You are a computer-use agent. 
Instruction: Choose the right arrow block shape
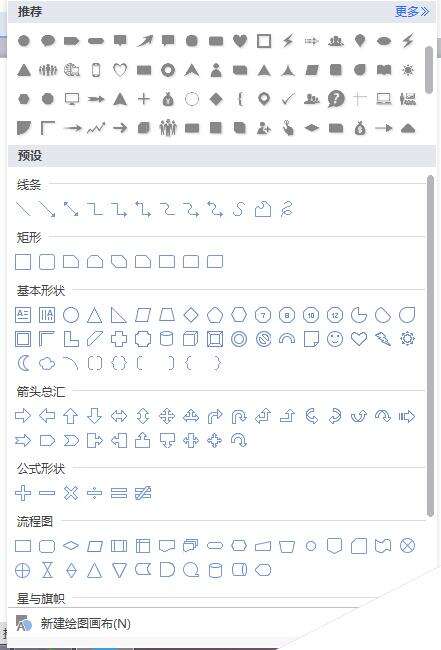coord(23,415)
